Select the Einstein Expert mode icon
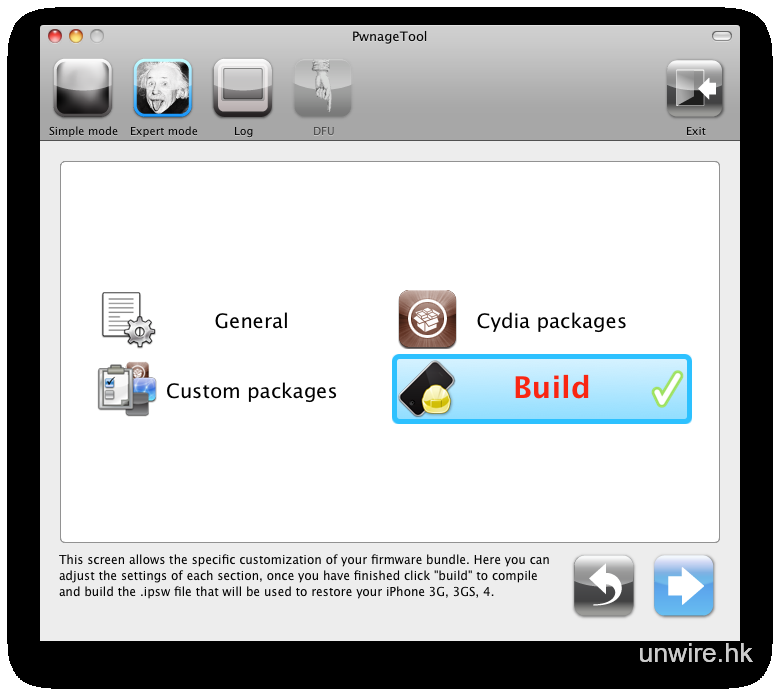This screenshot has width=780, height=696. (x=163, y=88)
